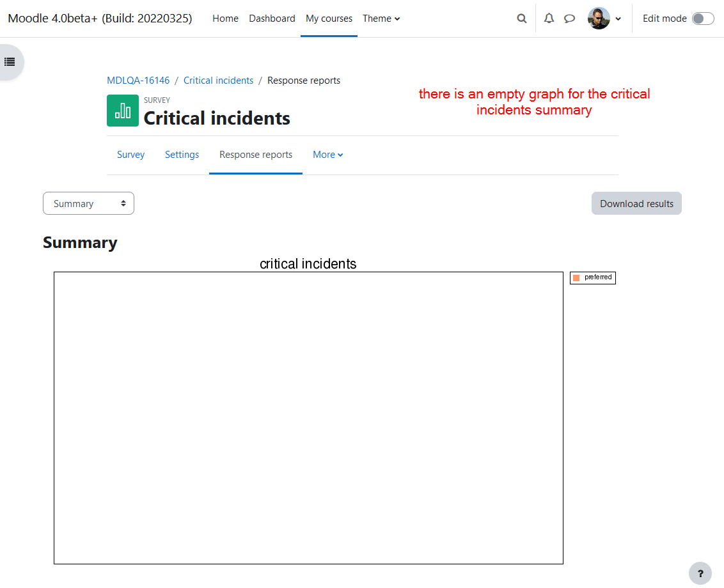Click the user profile avatar
The height and width of the screenshot is (588, 724).
point(599,19)
